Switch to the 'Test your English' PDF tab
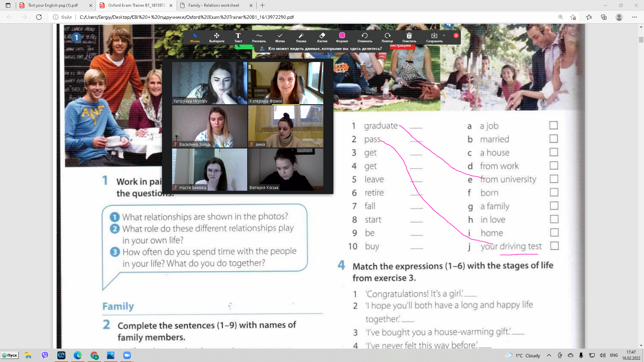Viewport: 644px width, 362px height. (x=53, y=5)
